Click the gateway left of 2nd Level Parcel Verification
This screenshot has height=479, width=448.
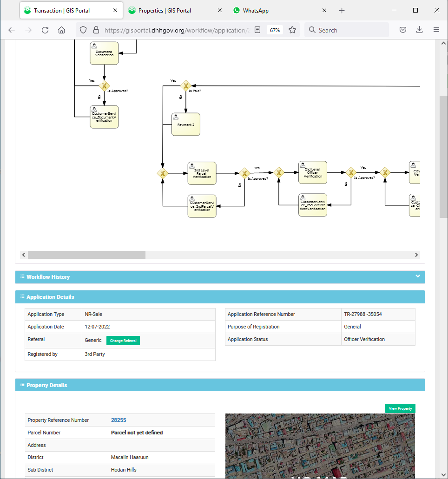tap(163, 173)
